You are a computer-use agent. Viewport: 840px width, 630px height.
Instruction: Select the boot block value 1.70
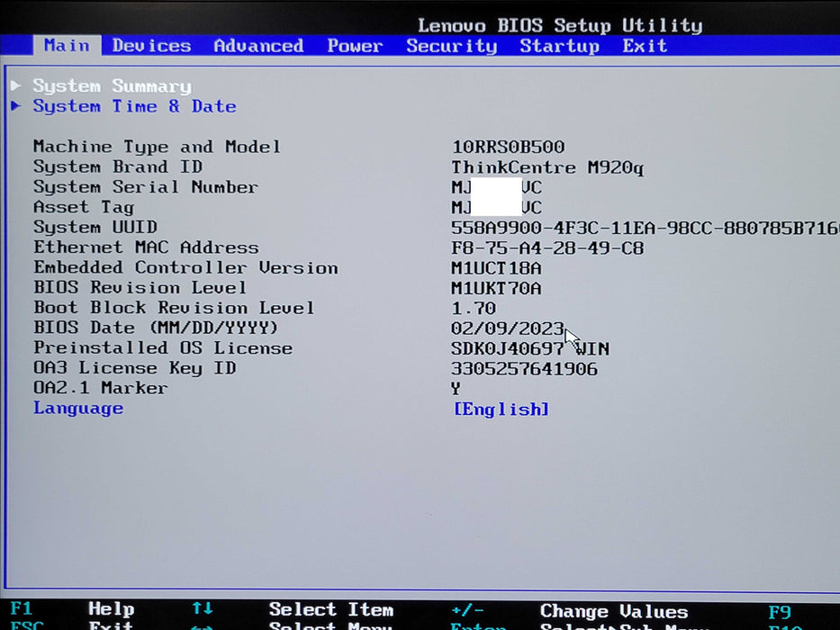coord(474,309)
